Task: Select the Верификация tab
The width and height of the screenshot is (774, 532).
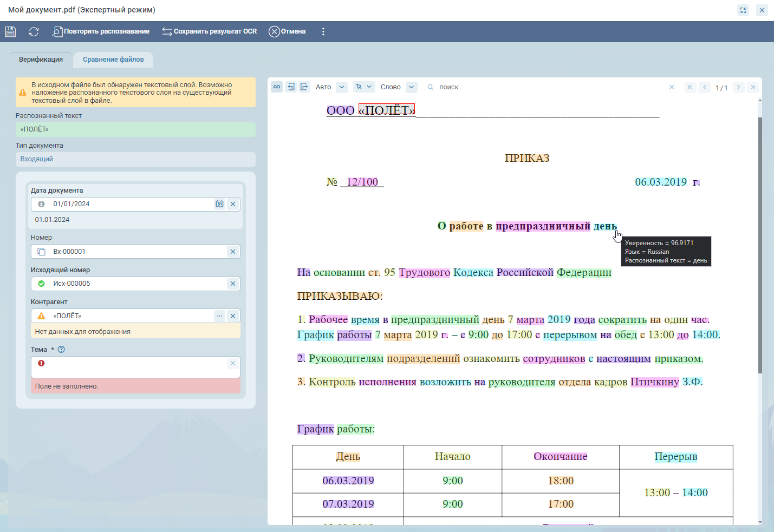Action: (x=41, y=60)
